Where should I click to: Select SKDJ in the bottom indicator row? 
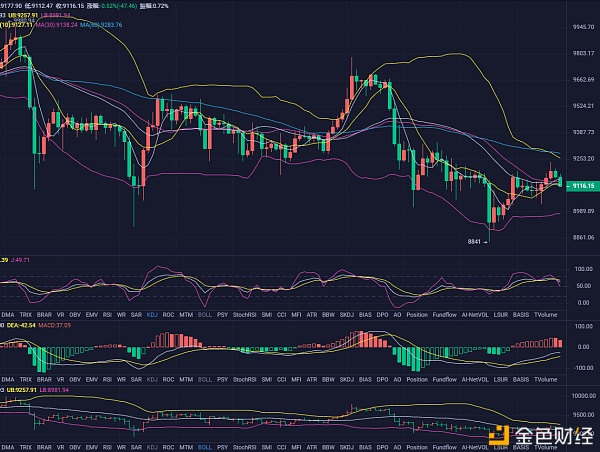pyautogui.click(x=347, y=447)
